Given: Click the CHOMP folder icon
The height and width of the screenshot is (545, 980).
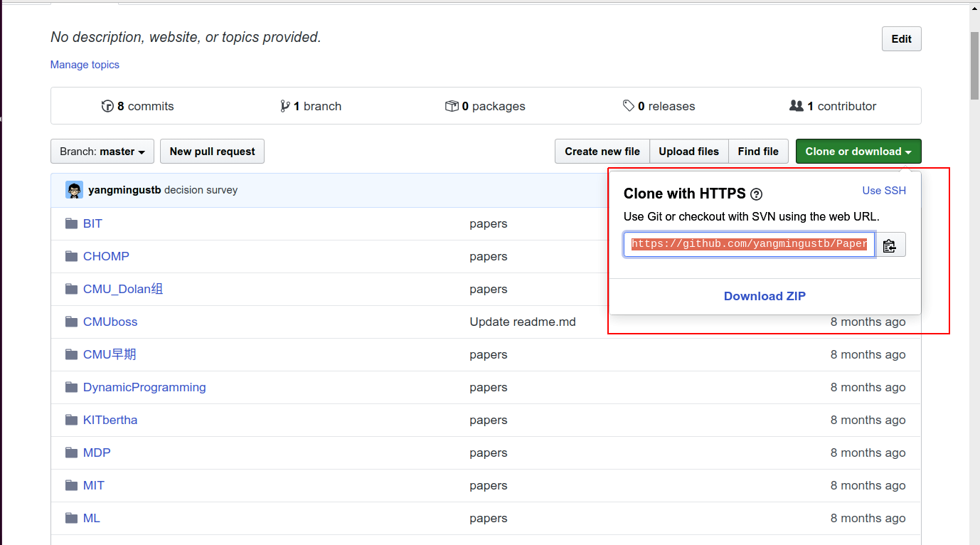Looking at the screenshot, I should coord(71,256).
